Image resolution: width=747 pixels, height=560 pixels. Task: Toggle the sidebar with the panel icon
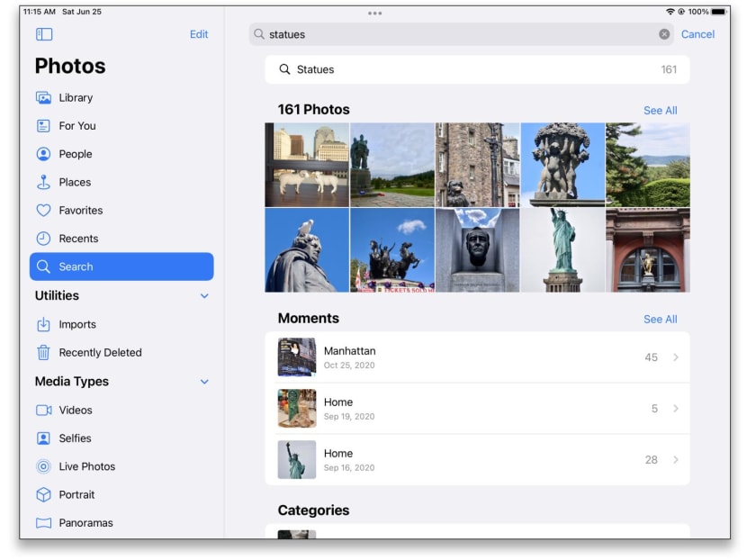(x=44, y=34)
